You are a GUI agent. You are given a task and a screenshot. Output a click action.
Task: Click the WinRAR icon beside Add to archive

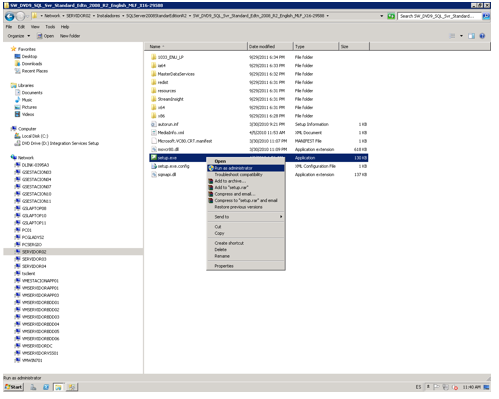coord(211,181)
